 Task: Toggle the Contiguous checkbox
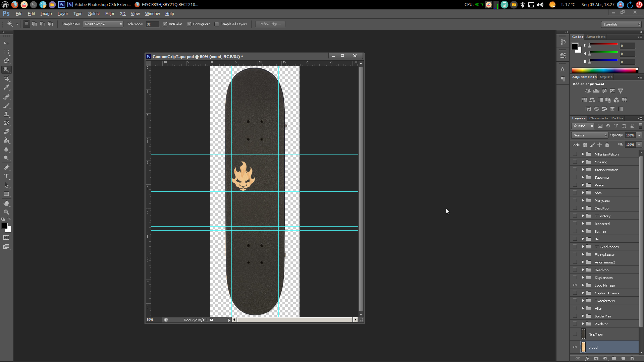point(189,24)
